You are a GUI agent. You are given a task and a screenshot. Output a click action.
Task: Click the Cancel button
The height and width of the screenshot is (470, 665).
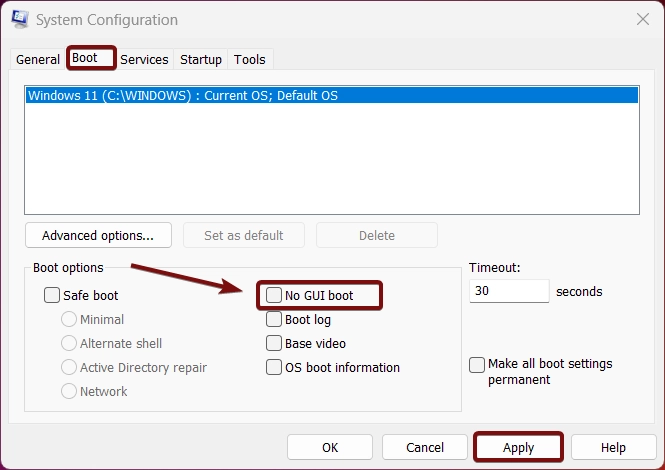[x=425, y=448]
